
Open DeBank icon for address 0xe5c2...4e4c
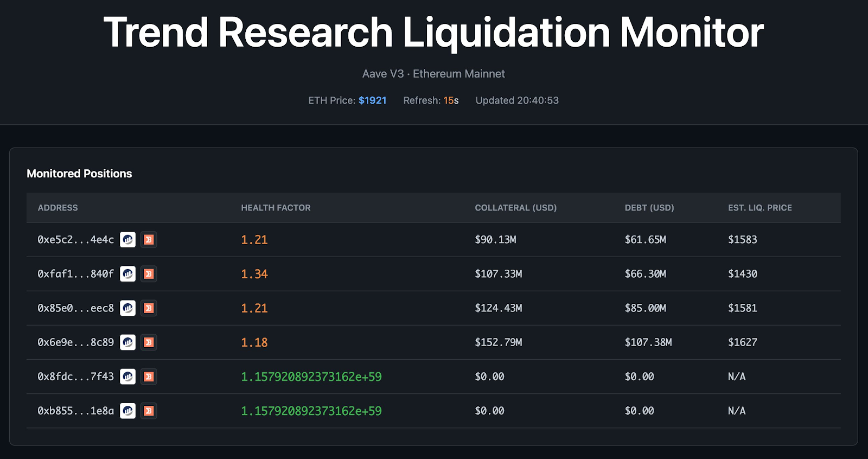[149, 239]
